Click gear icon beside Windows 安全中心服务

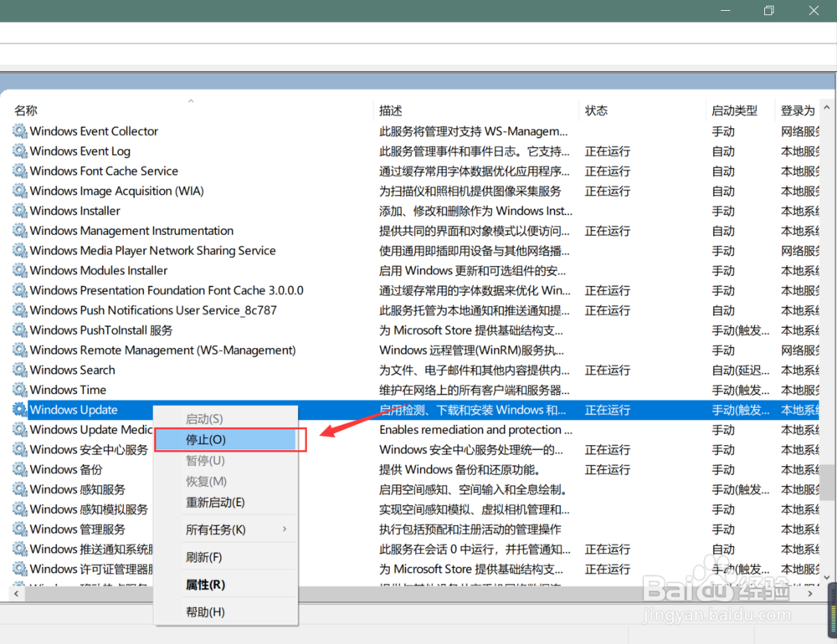pyautogui.click(x=20, y=450)
